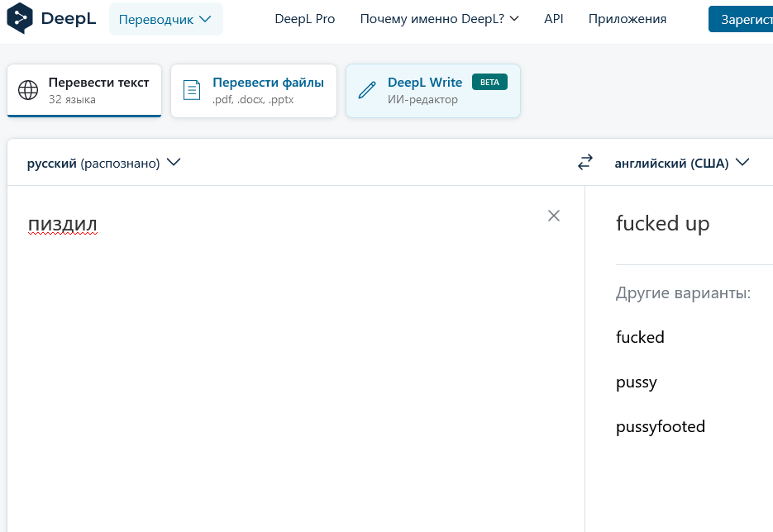Choose the alternative translation 'pussyfooted'
The height and width of the screenshot is (532, 773).
click(x=661, y=427)
